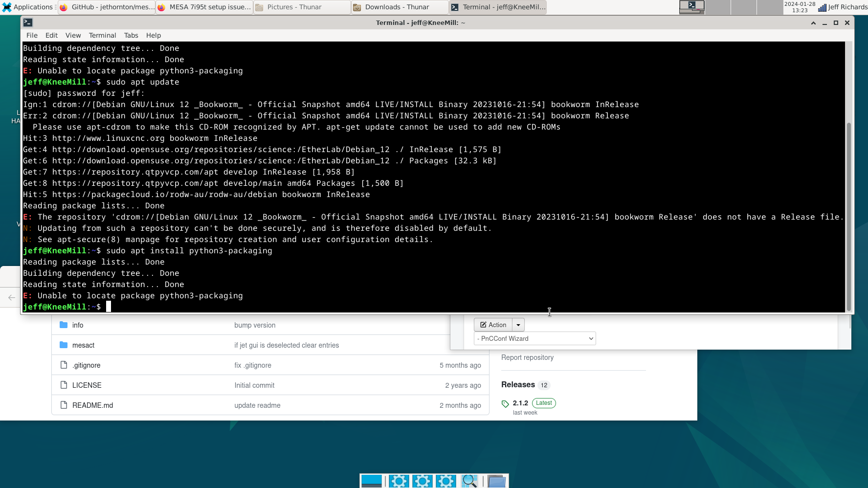Image resolution: width=868 pixels, height=488 pixels.
Task: Open the PnCConf Wizard dropdown
Action: tap(535, 338)
